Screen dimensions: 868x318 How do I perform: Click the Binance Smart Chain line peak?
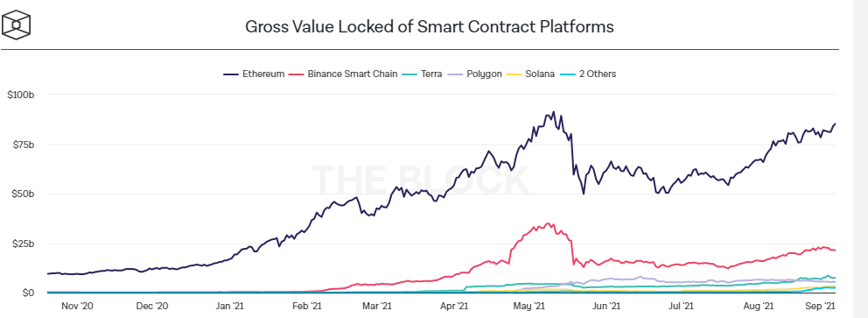click(x=548, y=223)
